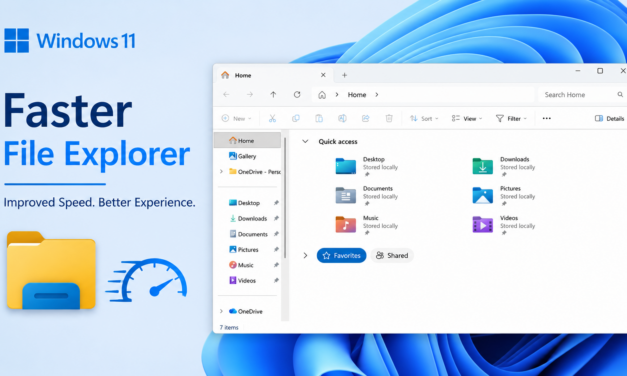Select Desktop in the navigation pane
This screenshot has height=376, width=627.
pyautogui.click(x=244, y=203)
